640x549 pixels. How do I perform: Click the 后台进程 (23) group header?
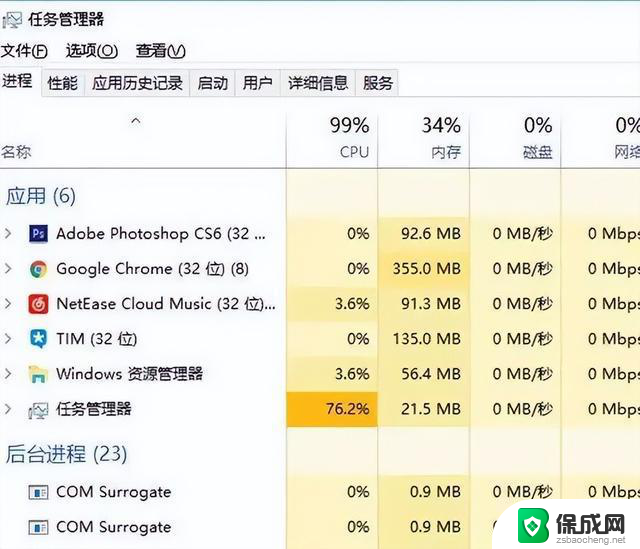[x=67, y=454]
